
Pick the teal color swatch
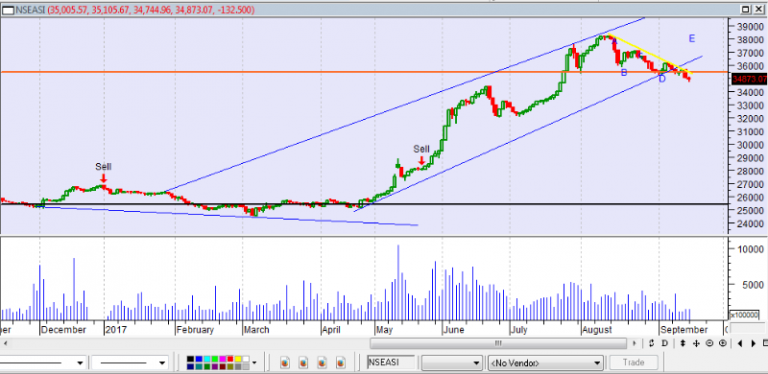pyautogui.click(x=199, y=367)
